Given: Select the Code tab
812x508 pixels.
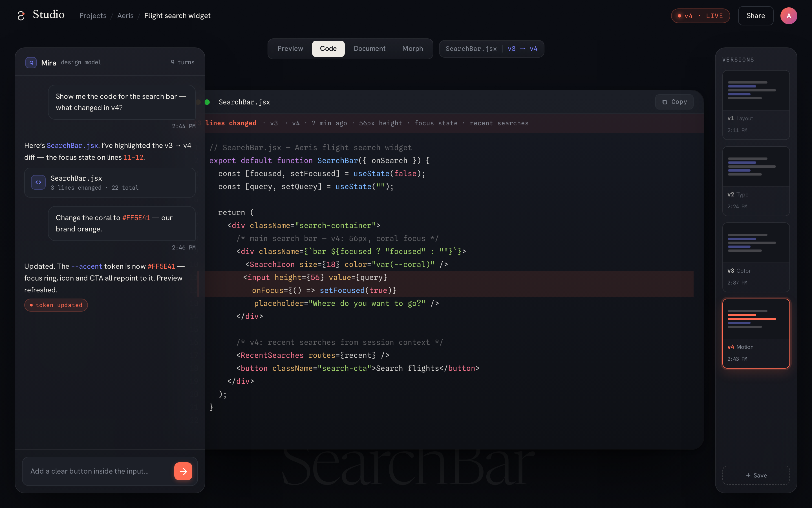Looking at the screenshot, I should (x=328, y=49).
